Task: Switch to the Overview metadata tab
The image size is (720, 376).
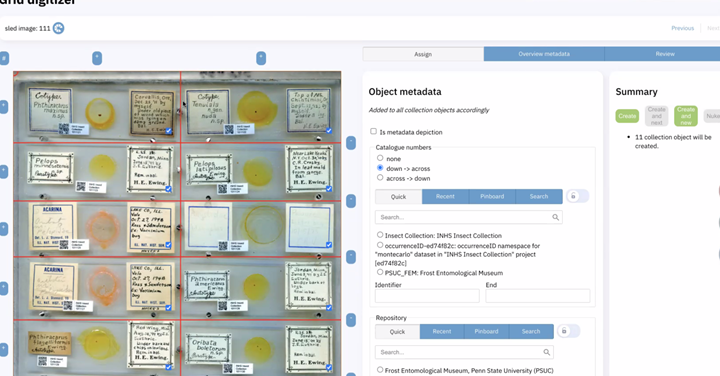Action: point(544,54)
